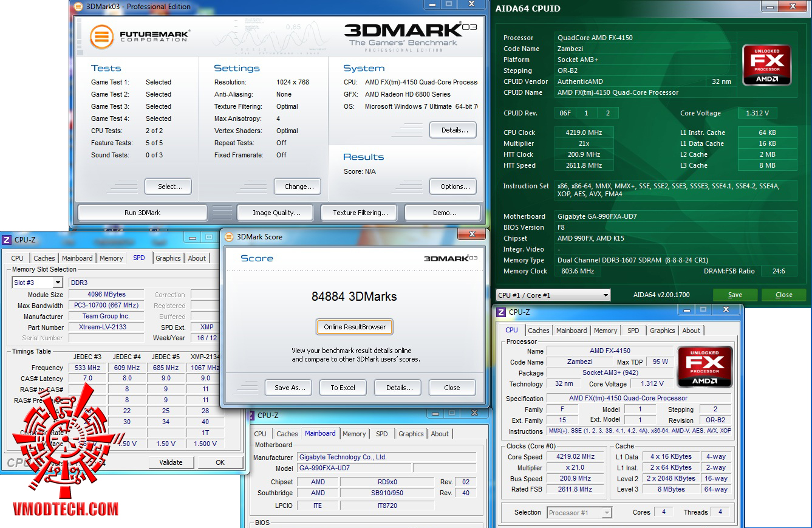
Task: Click the "Xtreem-LV-2133" part number field
Action: [106, 327]
